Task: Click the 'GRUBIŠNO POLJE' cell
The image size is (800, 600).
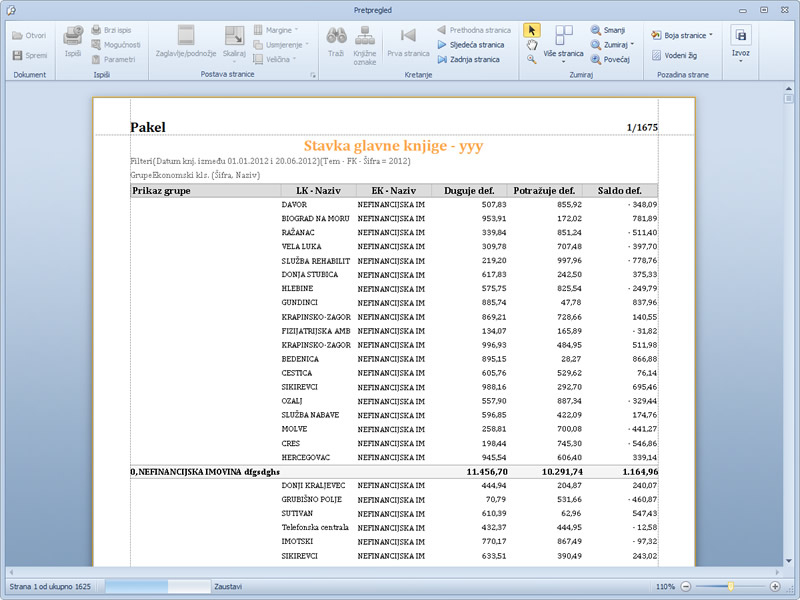Action: pyautogui.click(x=312, y=499)
